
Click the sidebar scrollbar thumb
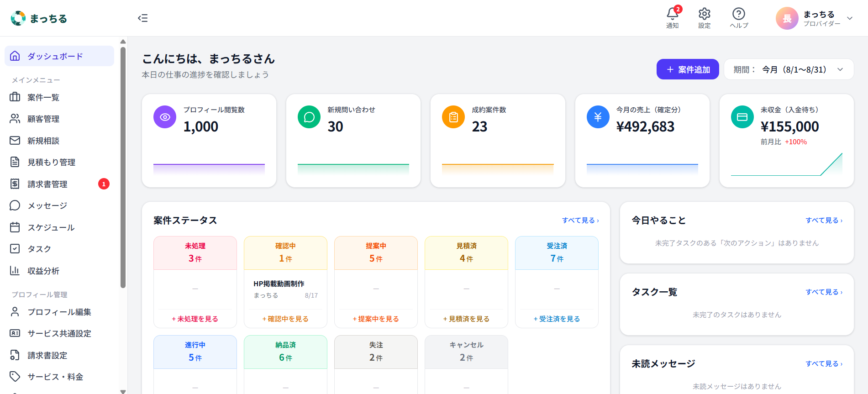click(123, 167)
